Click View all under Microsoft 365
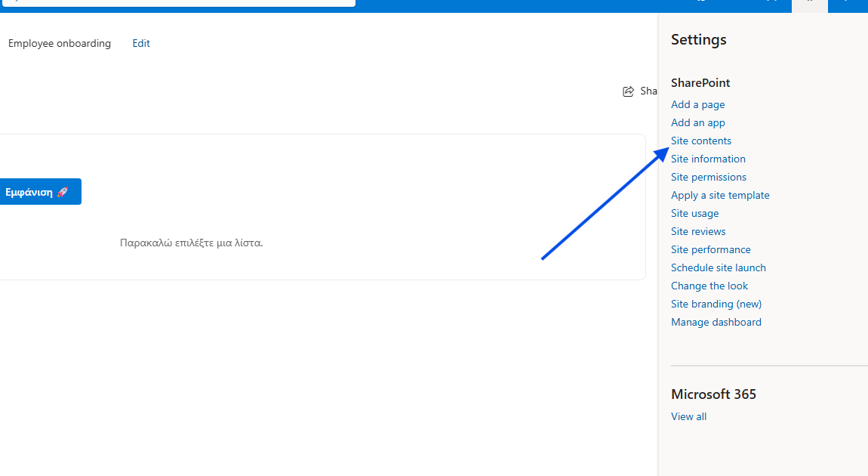 [x=688, y=417]
